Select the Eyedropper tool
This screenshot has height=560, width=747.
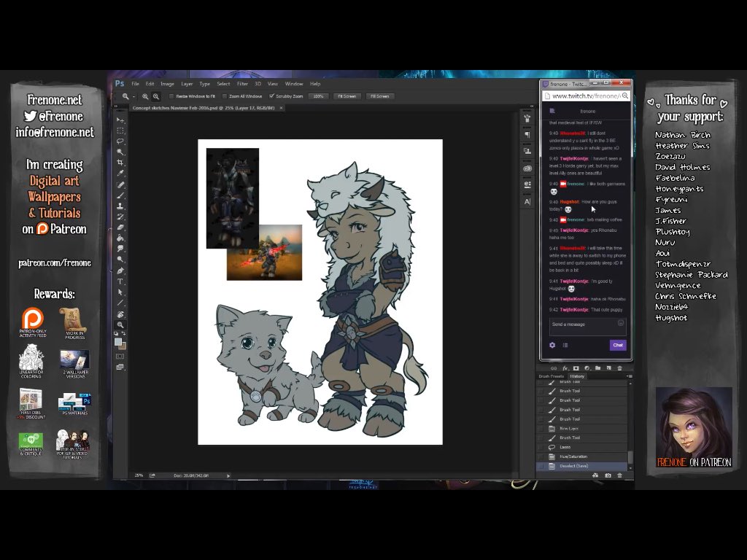(120, 174)
